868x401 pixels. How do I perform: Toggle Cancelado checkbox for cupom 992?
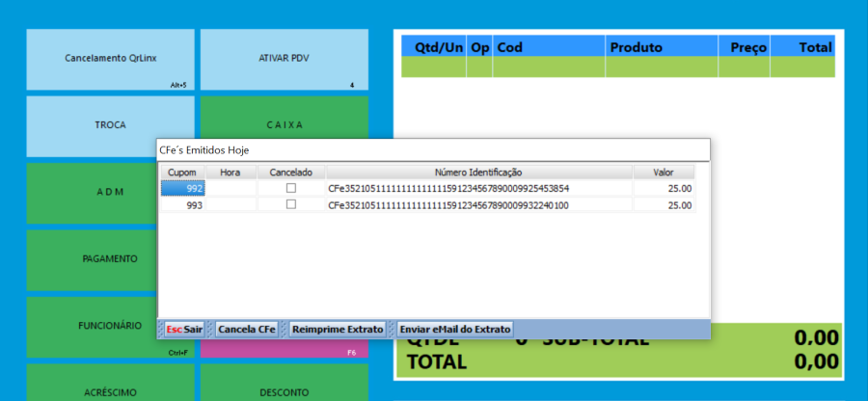pyautogui.click(x=291, y=188)
